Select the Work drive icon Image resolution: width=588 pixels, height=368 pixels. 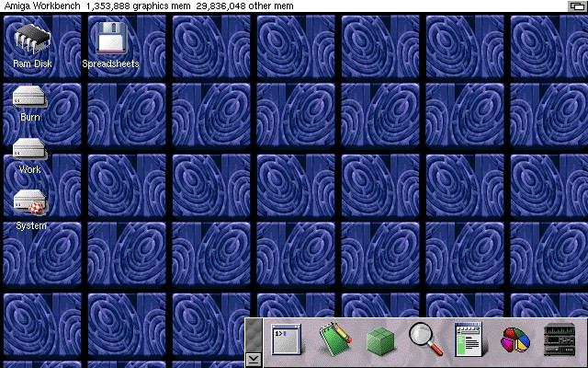point(29,149)
